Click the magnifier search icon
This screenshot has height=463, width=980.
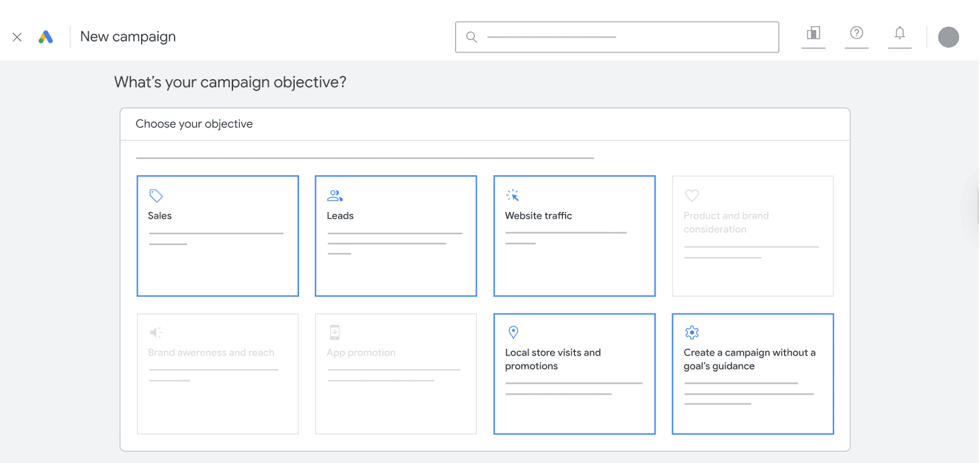[x=472, y=38]
